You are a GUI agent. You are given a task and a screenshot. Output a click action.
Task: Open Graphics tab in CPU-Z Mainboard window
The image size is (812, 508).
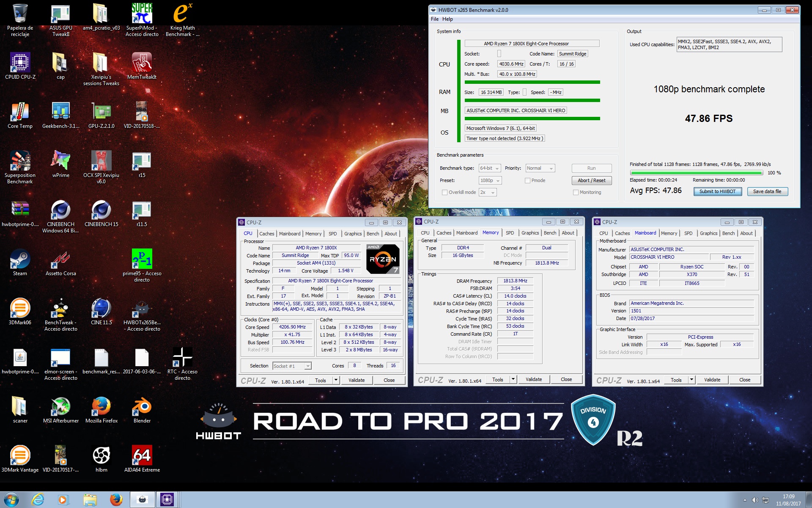click(x=708, y=233)
